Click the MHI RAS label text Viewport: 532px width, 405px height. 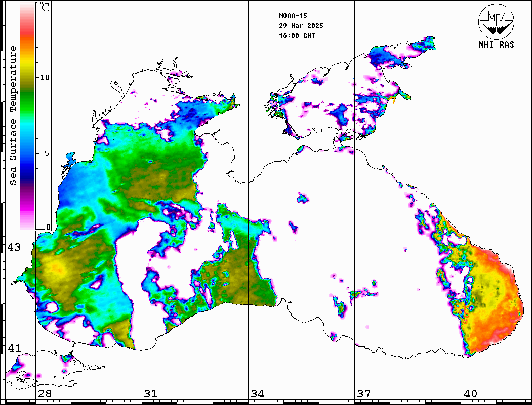tap(496, 44)
